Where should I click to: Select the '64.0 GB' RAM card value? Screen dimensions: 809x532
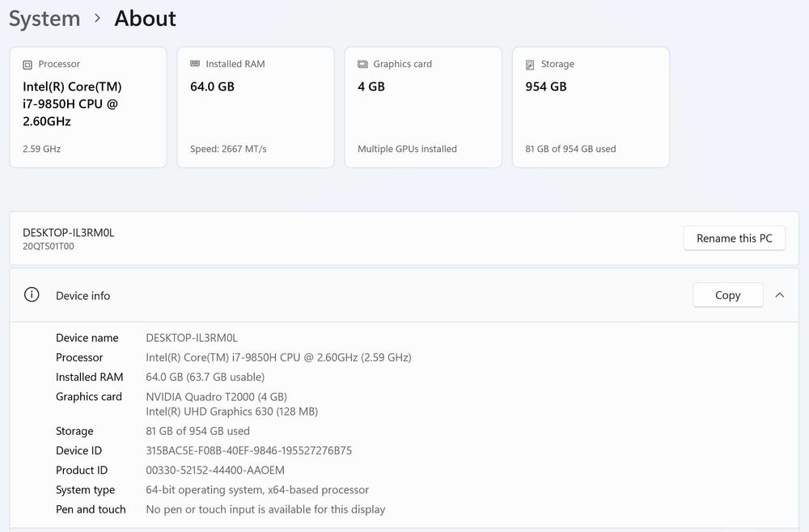point(212,87)
